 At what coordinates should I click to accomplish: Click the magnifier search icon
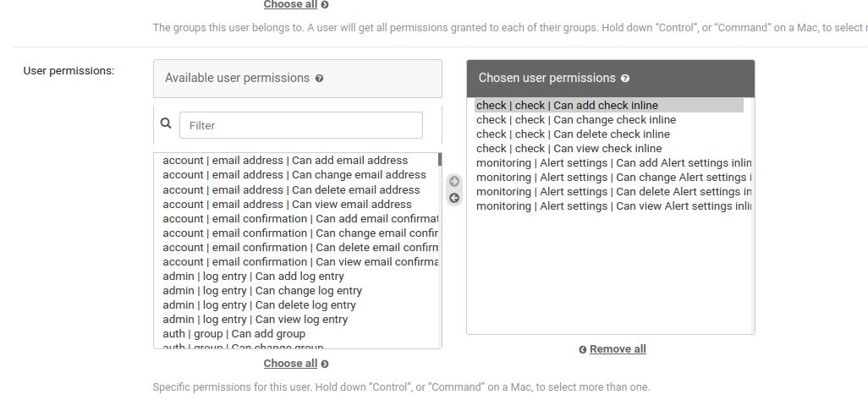click(166, 123)
